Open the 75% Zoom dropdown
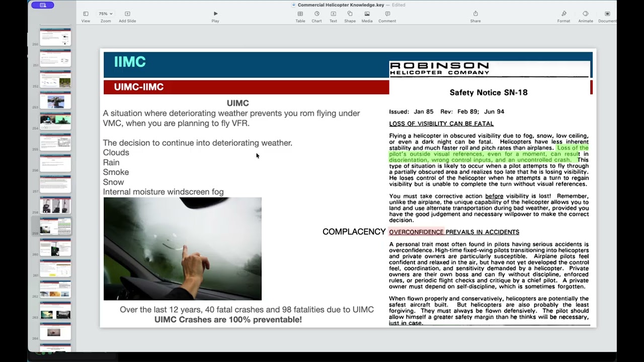Viewport: 644px width, 362px height. point(105,17)
